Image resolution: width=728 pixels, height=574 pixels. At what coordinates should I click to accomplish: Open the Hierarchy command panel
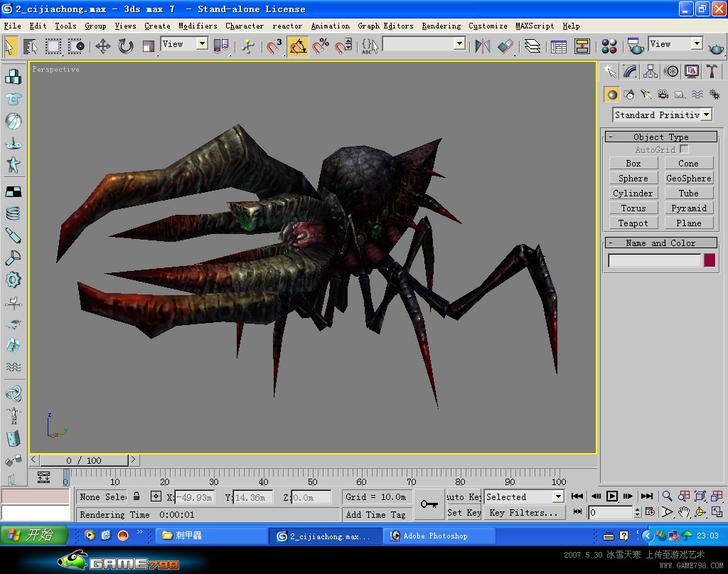[651, 71]
